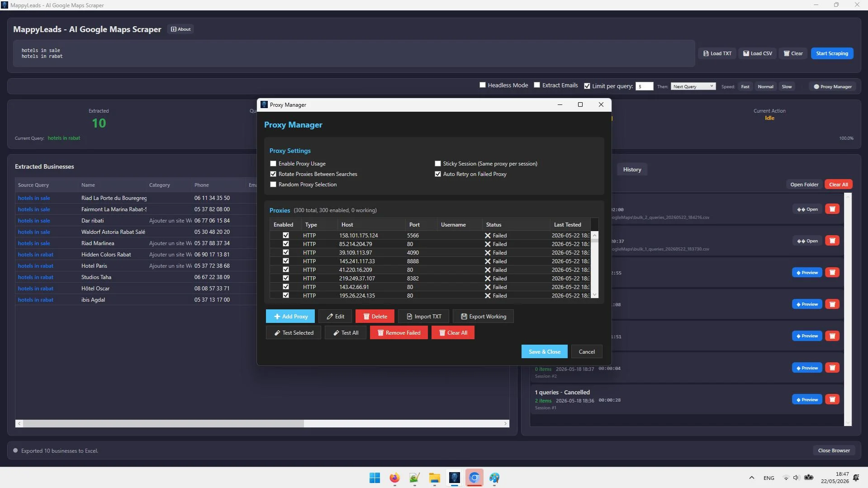
Task: Uncheck proxy 85.214.204.79 enabled box
Action: [x=286, y=244]
